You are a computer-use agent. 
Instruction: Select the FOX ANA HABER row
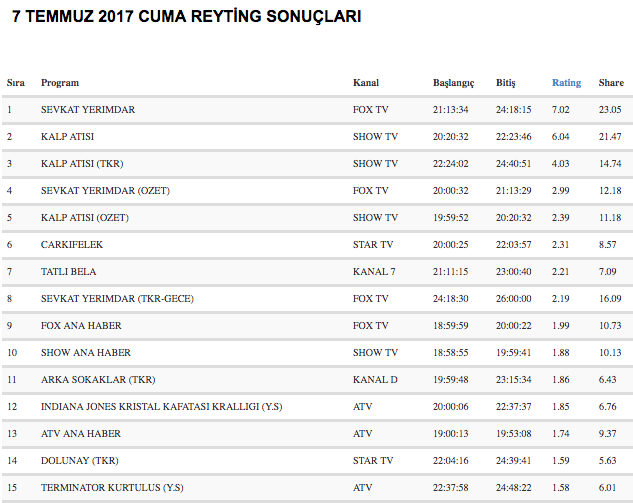coord(79,326)
